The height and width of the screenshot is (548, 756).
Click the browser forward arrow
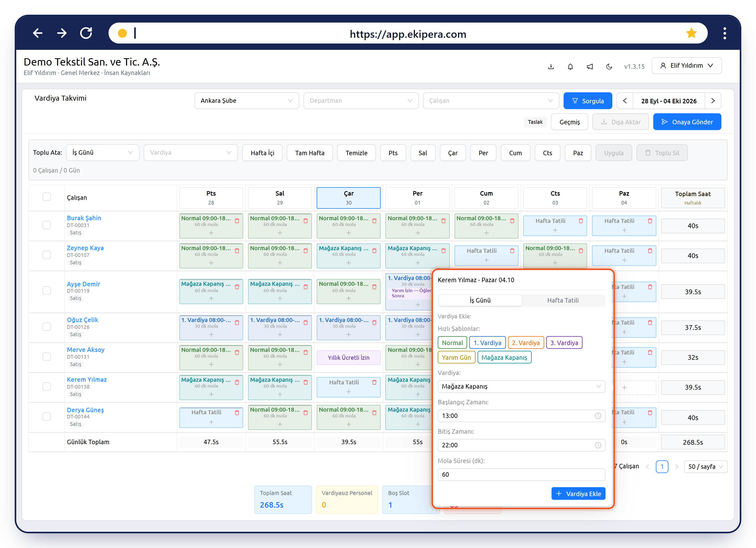[x=62, y=33]
